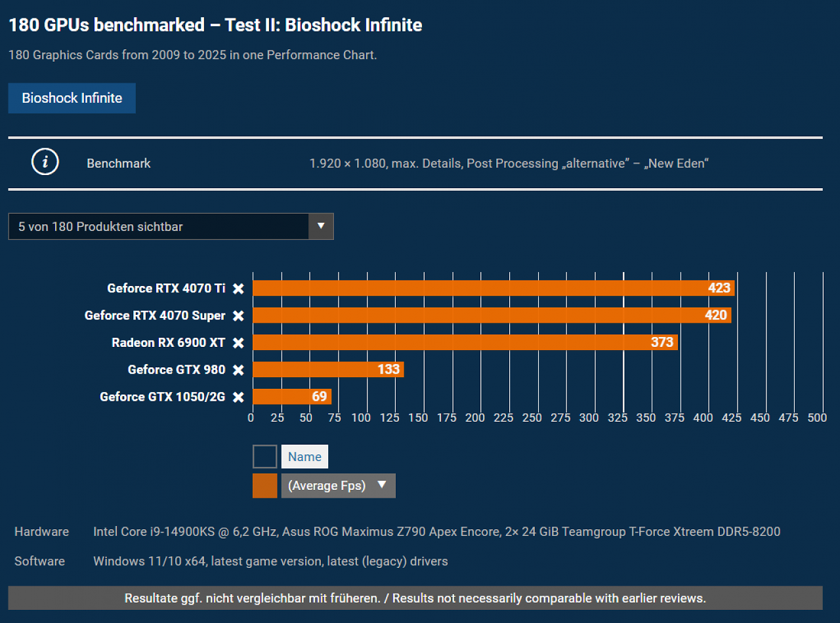840x623 pixels.
Task: Open the products visible dropdown arrow
Action: pos(321,226)
